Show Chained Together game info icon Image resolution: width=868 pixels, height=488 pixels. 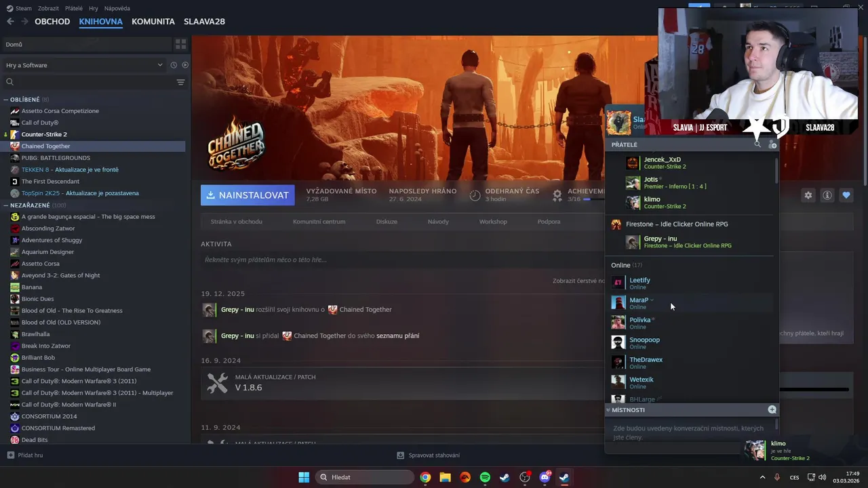(827, 195)
